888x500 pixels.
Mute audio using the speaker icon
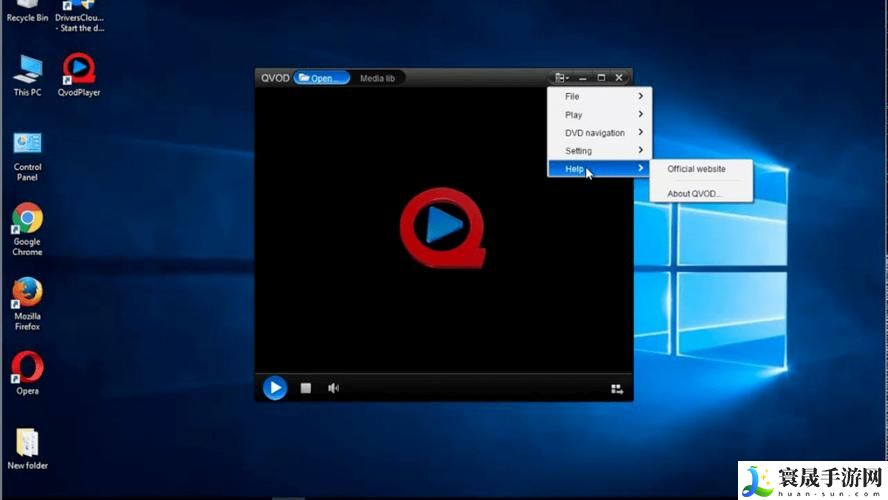tap(333, 388)
